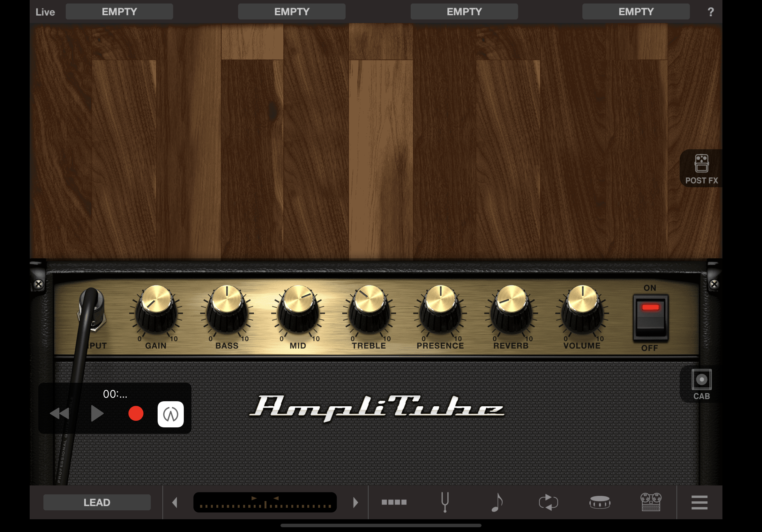Click the PRESENCE knob
This screenshot has width=762, height=532.
[x=440, y=309]
